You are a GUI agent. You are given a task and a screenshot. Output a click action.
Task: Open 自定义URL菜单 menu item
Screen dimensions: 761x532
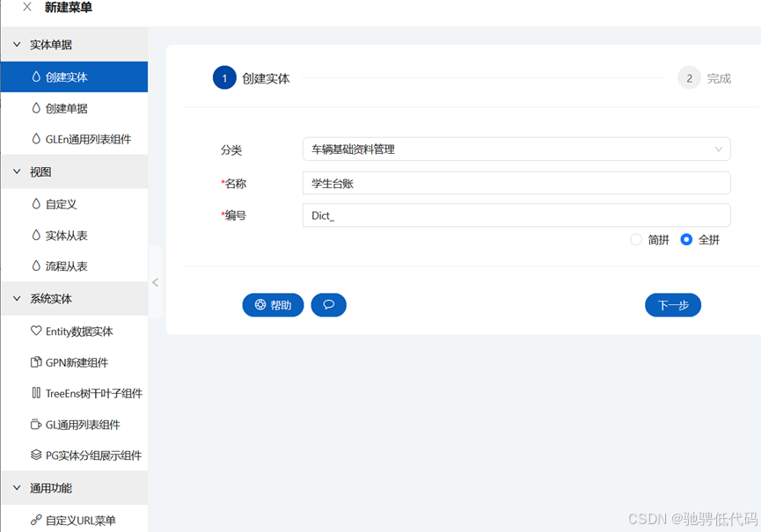click(x=74, y=520)
